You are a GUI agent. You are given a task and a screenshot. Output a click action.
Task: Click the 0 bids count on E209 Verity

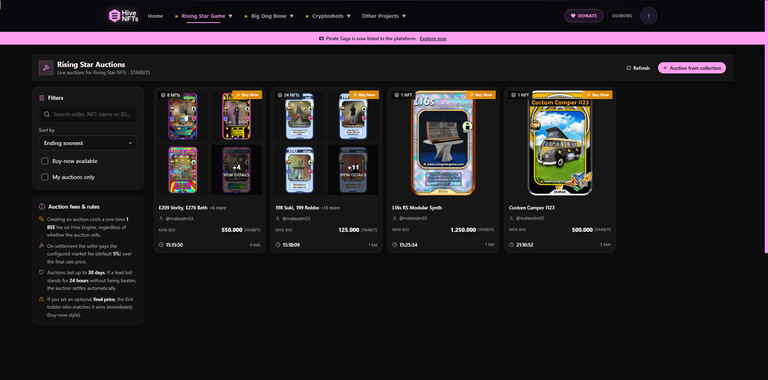255,244
